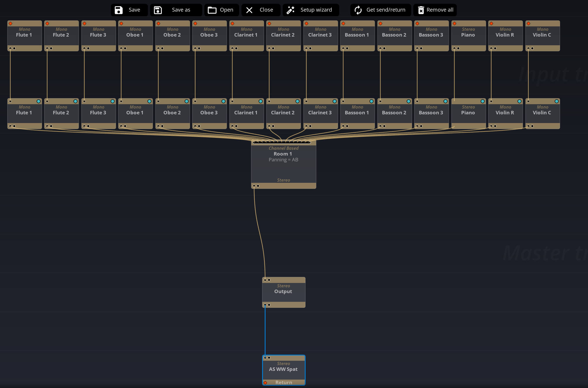The image size is (588, 388).
Task: Click the Setup wizard magic wand icon
Action: tap(291, 10)
